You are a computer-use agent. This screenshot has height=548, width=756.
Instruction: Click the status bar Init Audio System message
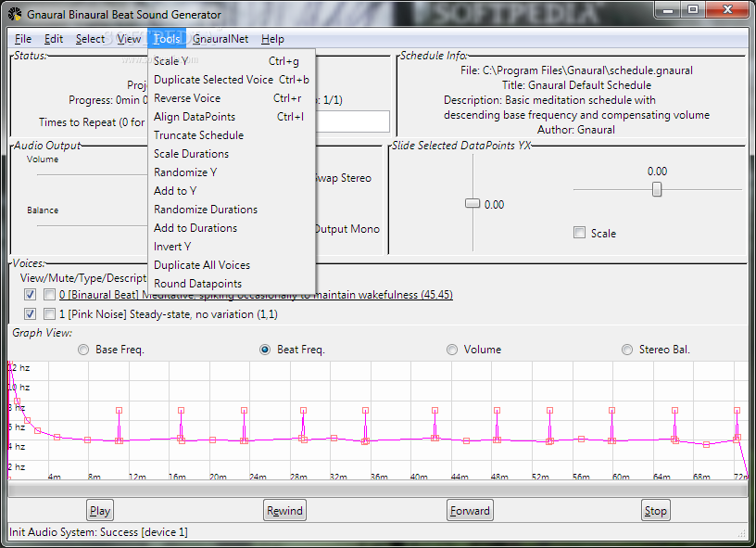pyautogui.click(x=99, y=532)
